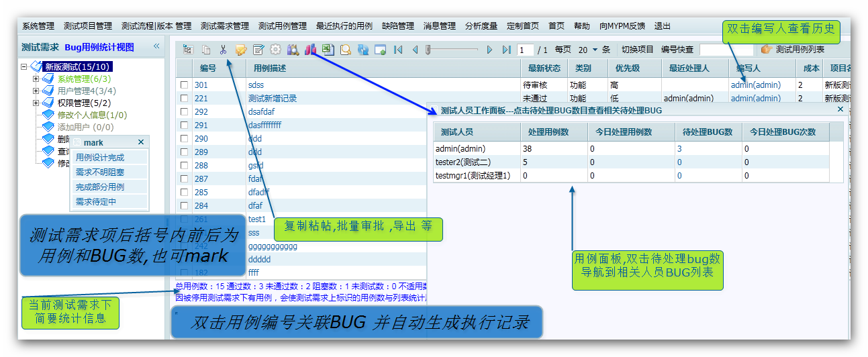
Task: Click the gear settings toolbar icon
Action: (275, 50)
